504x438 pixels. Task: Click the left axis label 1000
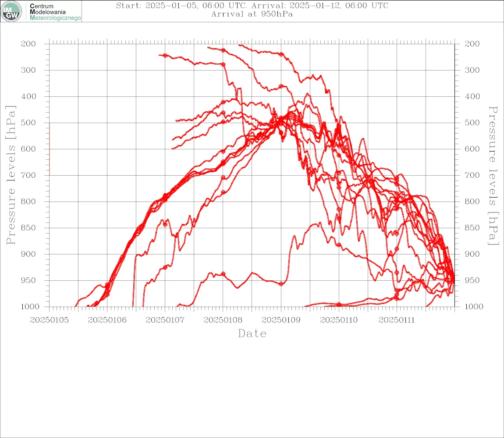30,307
